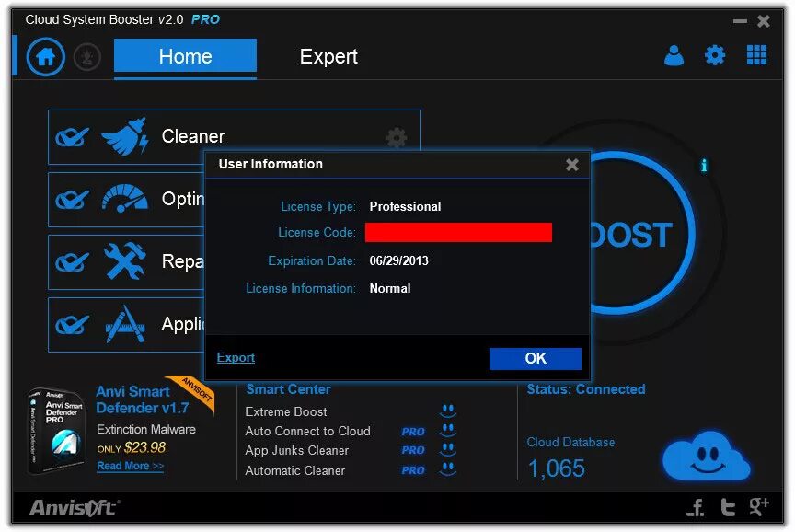Switch to the Expert tab
This screenshot has height=532, width=795.
pos(328,57)
